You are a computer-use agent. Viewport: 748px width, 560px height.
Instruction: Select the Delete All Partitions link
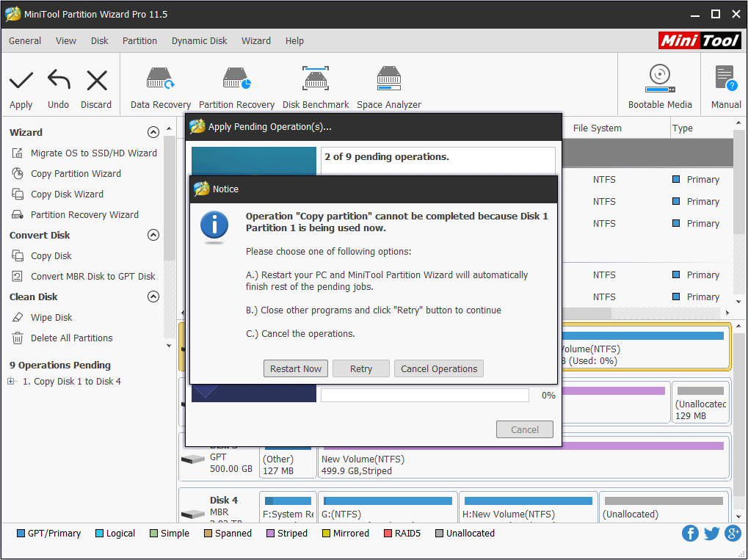[x=71, y=338]
